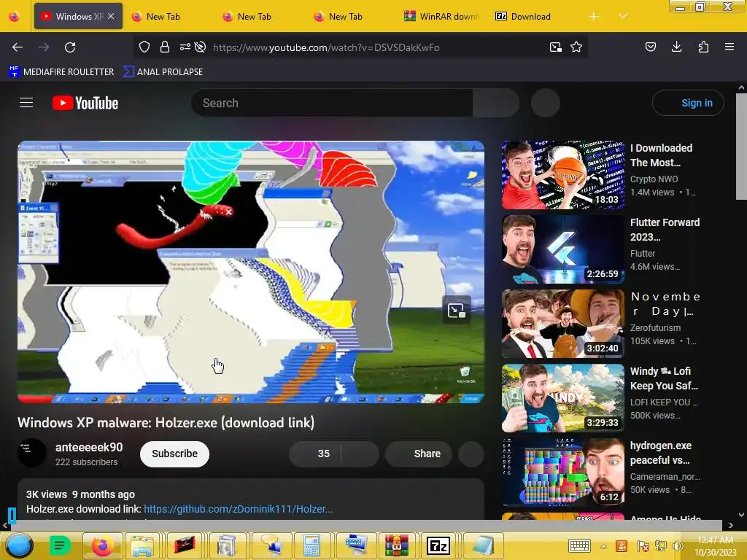
Task: Click the page vertical scrollbar thumb
Action: [x=741, y=147]
